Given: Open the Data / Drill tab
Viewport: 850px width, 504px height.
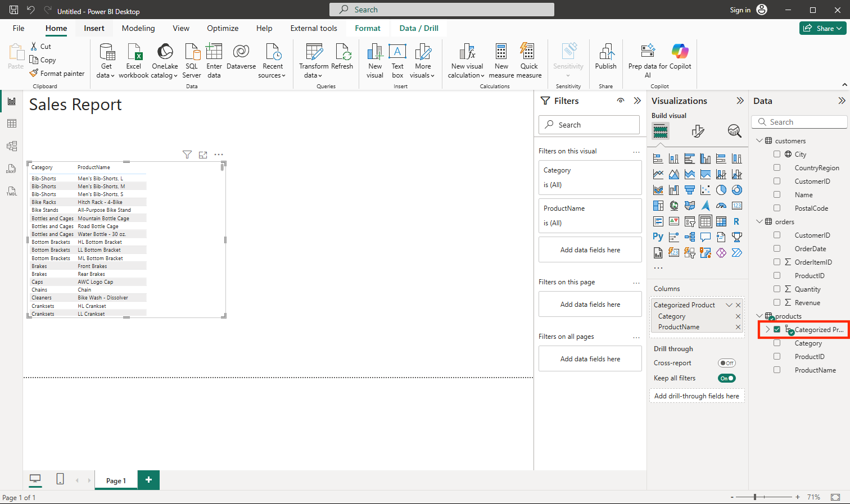Looking at the screenshot, I should point(419,28).
